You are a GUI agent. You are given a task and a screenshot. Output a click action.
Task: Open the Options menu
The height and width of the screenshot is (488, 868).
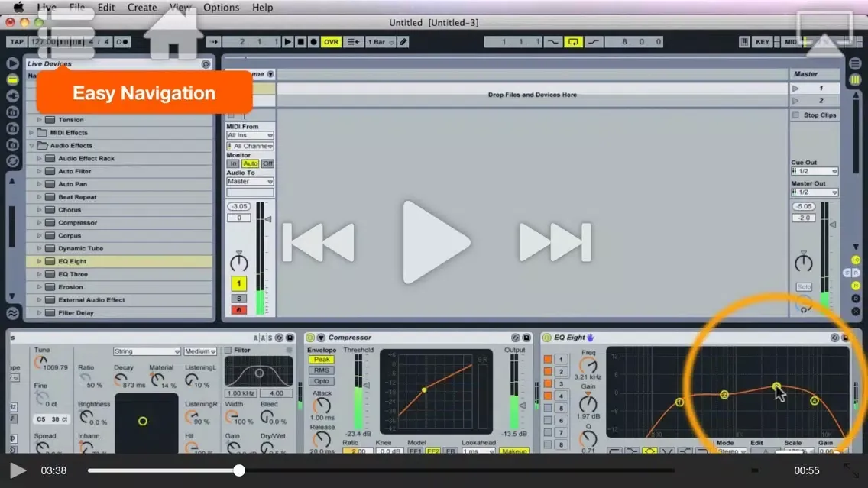(221, 7)
